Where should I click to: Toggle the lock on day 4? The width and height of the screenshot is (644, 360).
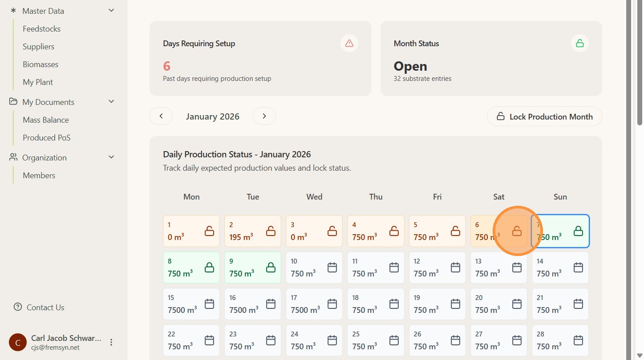point(393,231)
